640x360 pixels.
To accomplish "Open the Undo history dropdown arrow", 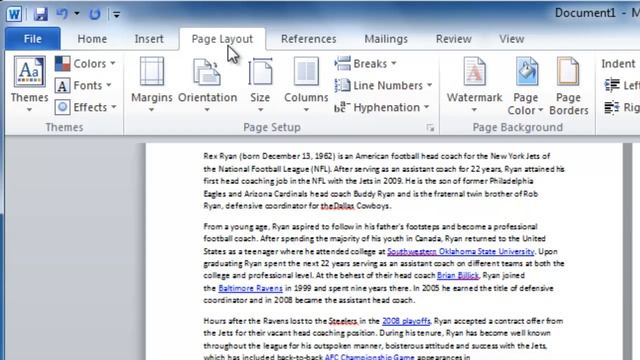I will pos(76,14).
